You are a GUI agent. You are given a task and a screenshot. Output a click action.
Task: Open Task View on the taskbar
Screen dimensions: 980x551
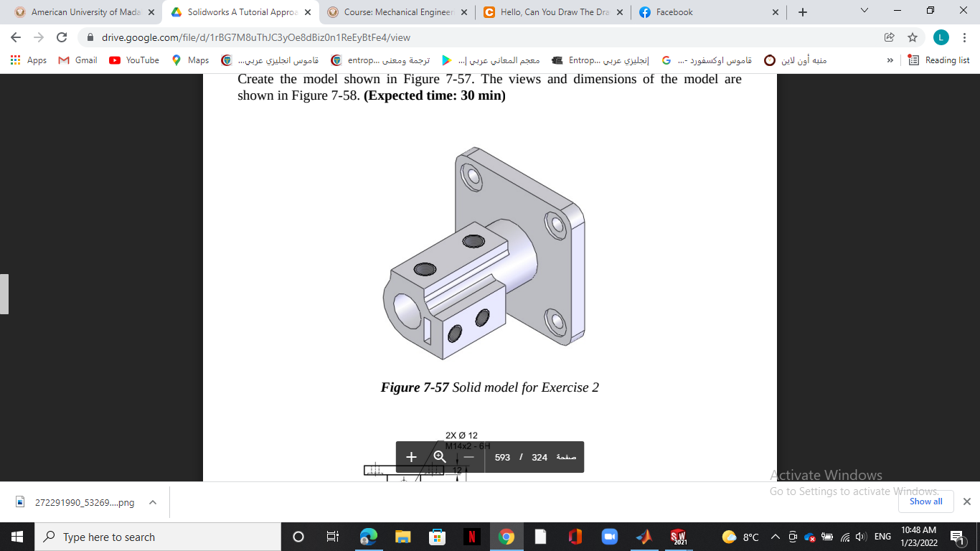pyautogui.click(x=333, y=537)
